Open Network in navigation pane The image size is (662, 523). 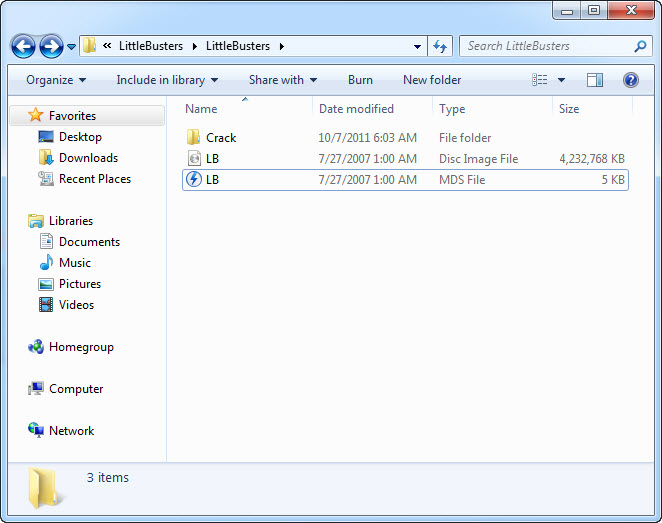[x=71, y=431]
